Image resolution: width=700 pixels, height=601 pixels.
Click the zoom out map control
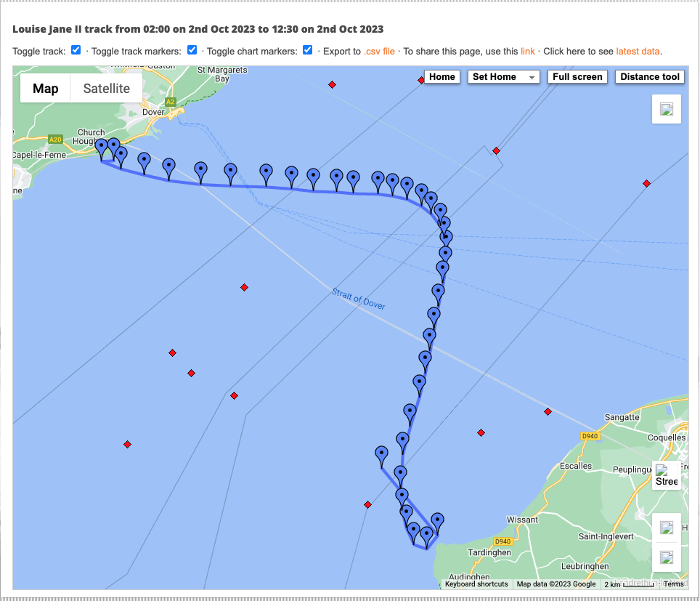[x=666, y=557]
